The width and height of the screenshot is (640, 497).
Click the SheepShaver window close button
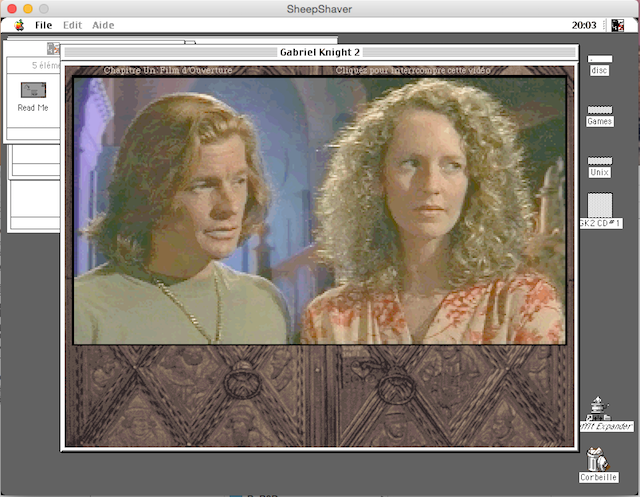point(12,9)
